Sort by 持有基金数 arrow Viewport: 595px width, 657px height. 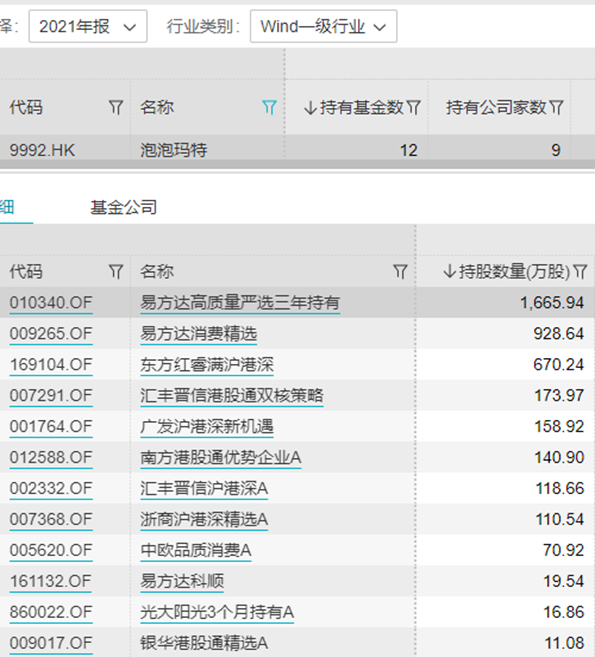[310, 108]
